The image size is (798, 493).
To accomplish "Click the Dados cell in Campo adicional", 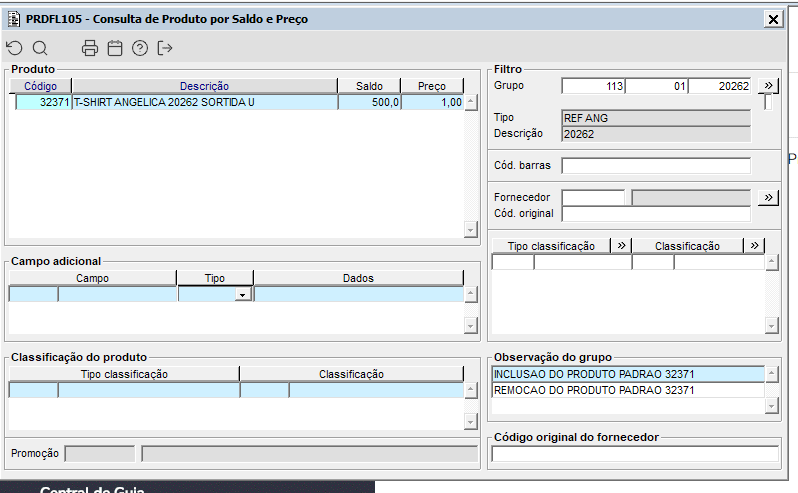I will pos(359,294).
